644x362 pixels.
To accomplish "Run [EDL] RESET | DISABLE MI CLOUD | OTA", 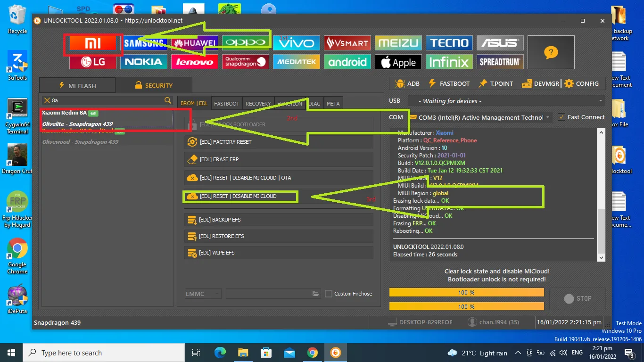I will click(x=278, y=178).
